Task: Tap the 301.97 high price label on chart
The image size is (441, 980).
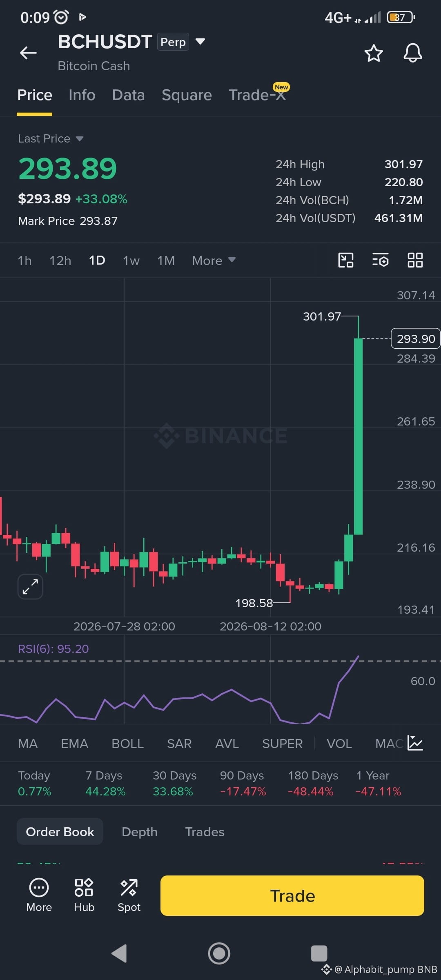Action: (322, 316)
